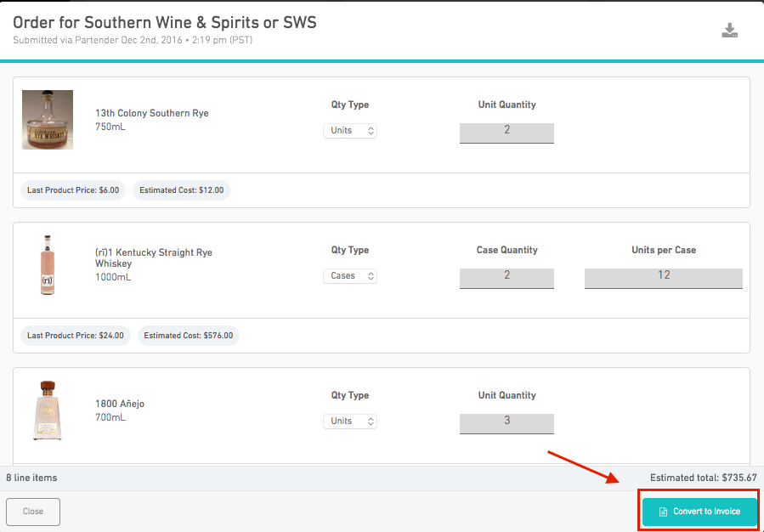Viewport: 764px width, 532px height.
Task: Click the 'Estimated Cost: $576.00' tag
Action: (x=188, y=335)
